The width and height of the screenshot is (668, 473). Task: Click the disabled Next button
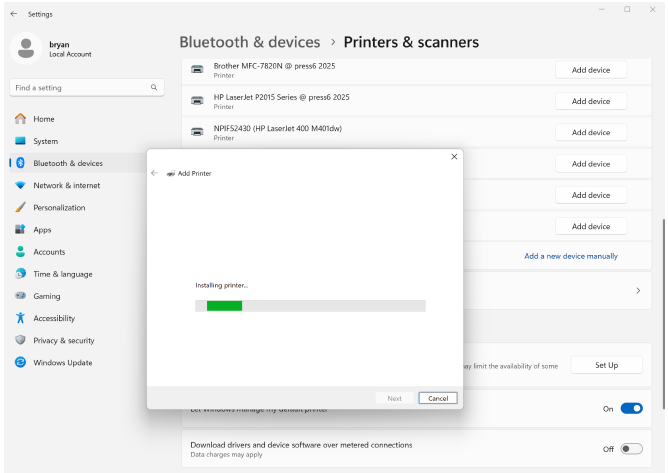(394, 398)
